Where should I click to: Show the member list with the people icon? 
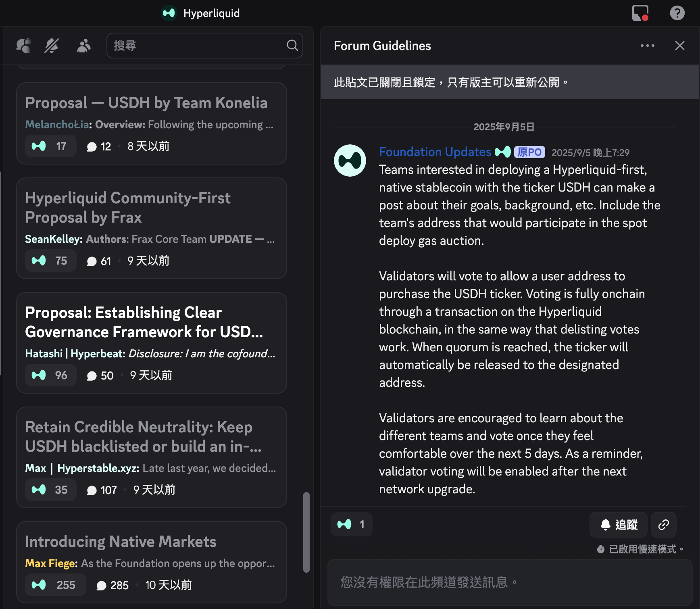tap(83, 46)
